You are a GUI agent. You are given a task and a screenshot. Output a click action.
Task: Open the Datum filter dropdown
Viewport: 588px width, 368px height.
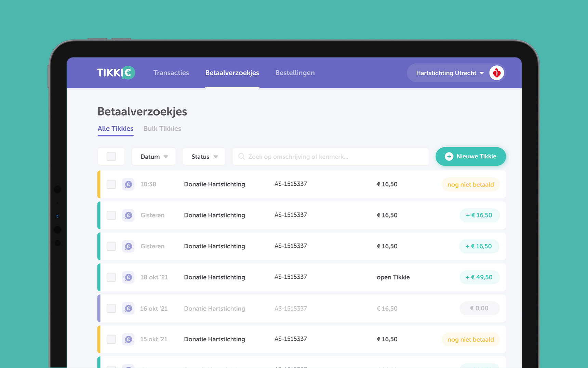(x=154, y=157)
